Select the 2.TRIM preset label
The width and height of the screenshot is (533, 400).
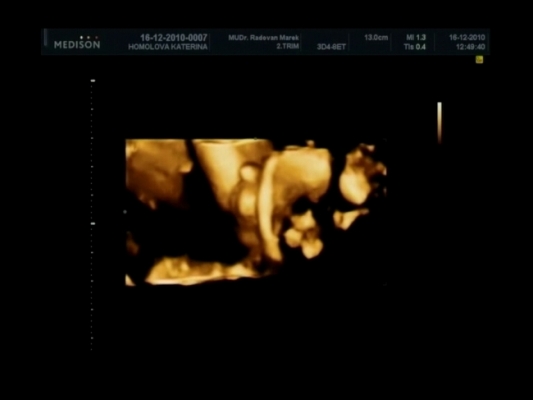tap(288, 46)
